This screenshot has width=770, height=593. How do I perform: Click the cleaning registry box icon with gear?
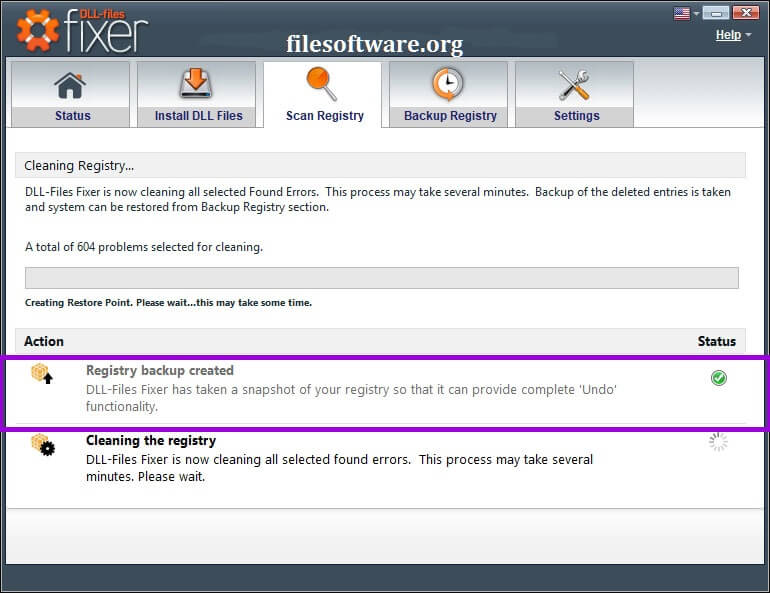[43, 445]
